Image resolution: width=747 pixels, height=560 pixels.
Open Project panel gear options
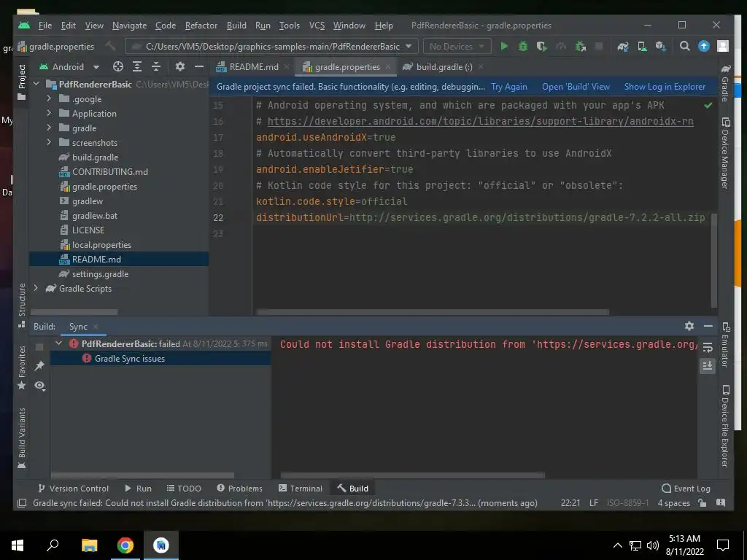[x=179, y=66]
